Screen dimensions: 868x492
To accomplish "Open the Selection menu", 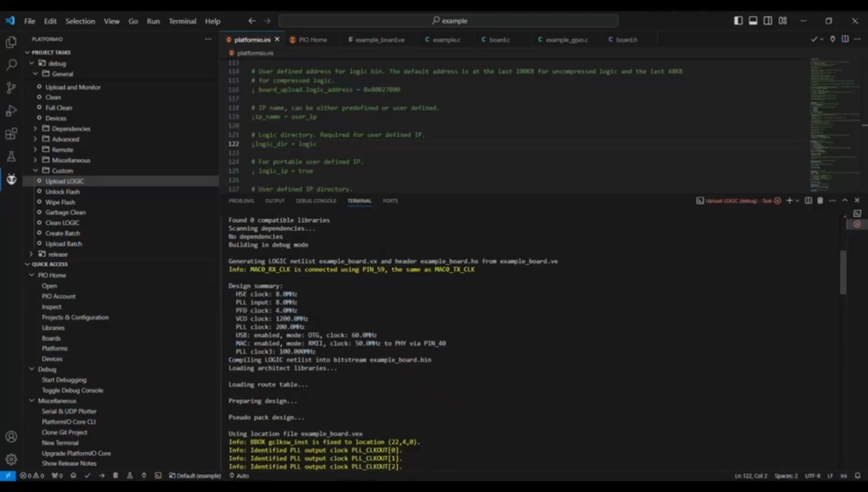I will [x=80, y=21].
